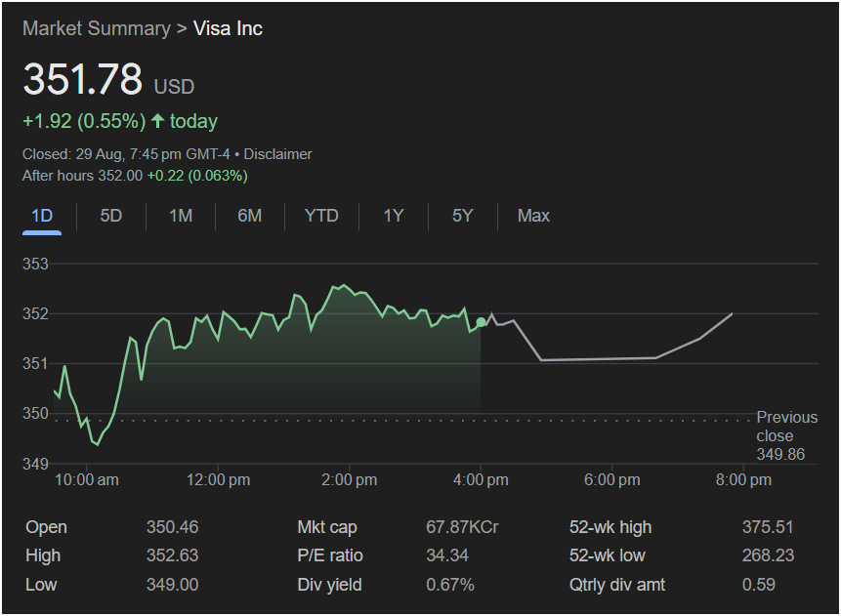View the 1Y chart tab
The height and width of the screenshot is (616, 841).
click(x=393, y=216)
